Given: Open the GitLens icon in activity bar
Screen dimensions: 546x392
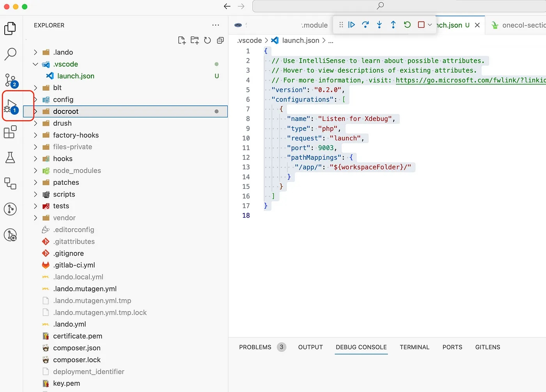Looking at the screenshot, I should pos(10,209).
